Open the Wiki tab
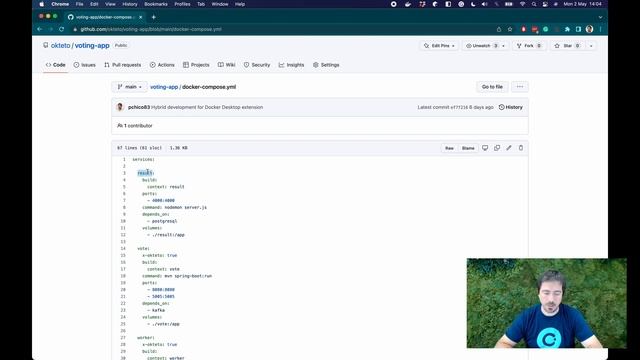Screen dimensions: 640x360 point(227,65)
